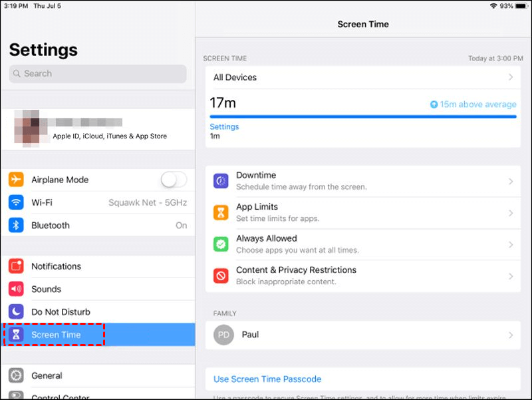The width and height of the screenshot is (532, 400).
Task: Tap the Thu Jul 5 date in status bar
Action: pyautogui.click(x=47, y=6)
